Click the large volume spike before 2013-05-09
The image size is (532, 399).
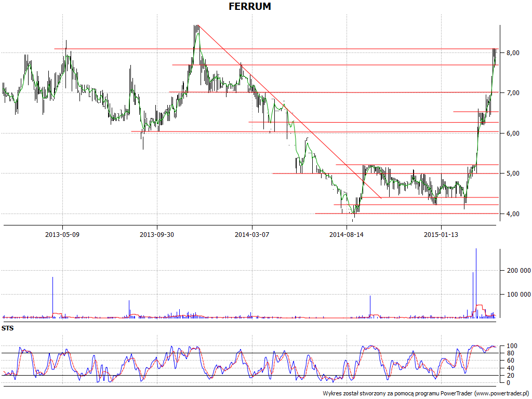[x=52, y=297]
